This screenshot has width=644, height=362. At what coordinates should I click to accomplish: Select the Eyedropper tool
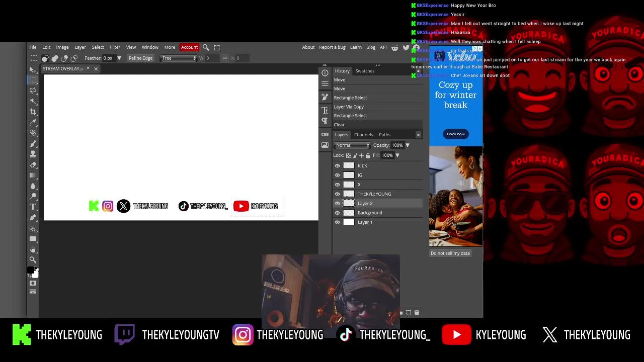tap(33, 122)
